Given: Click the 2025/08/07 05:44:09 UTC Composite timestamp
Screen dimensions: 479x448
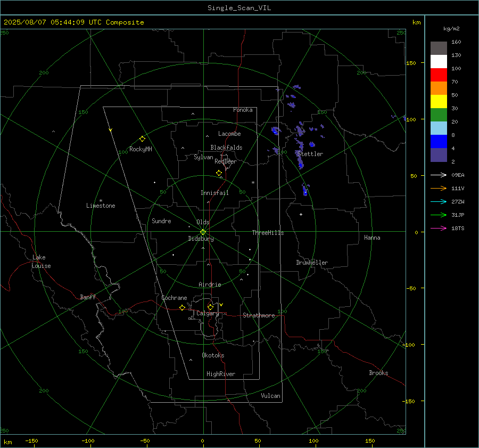Looking at the screenshot, I should point(73,22).
